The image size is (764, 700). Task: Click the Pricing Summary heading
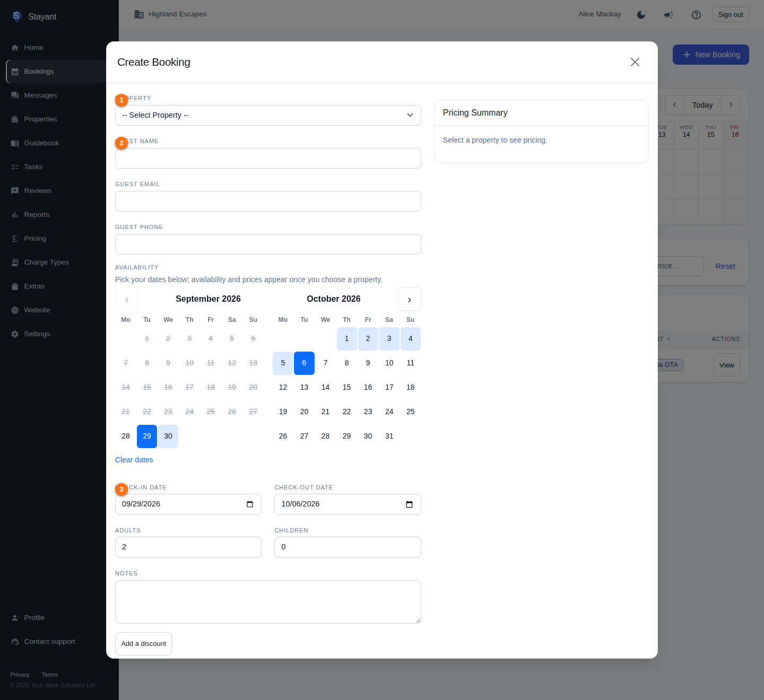coord(475,112)
